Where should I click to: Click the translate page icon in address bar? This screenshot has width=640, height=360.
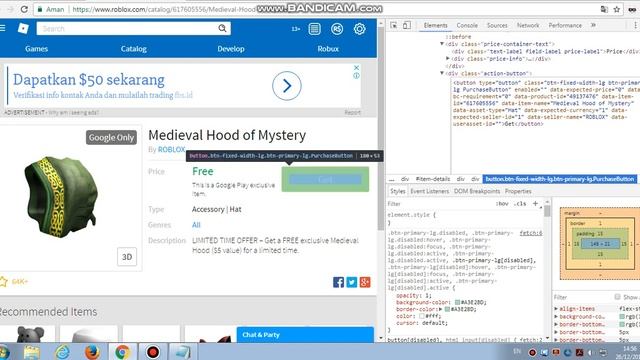(604, 9)
